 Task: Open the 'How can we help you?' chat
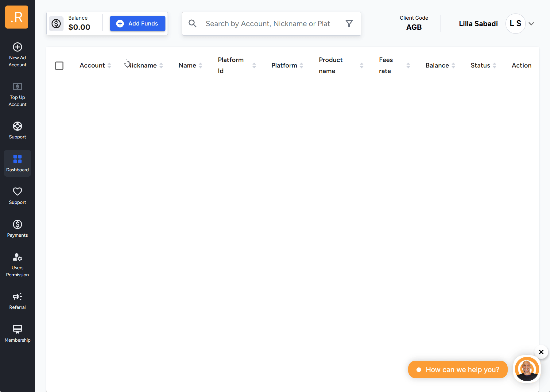coord(458,370)
